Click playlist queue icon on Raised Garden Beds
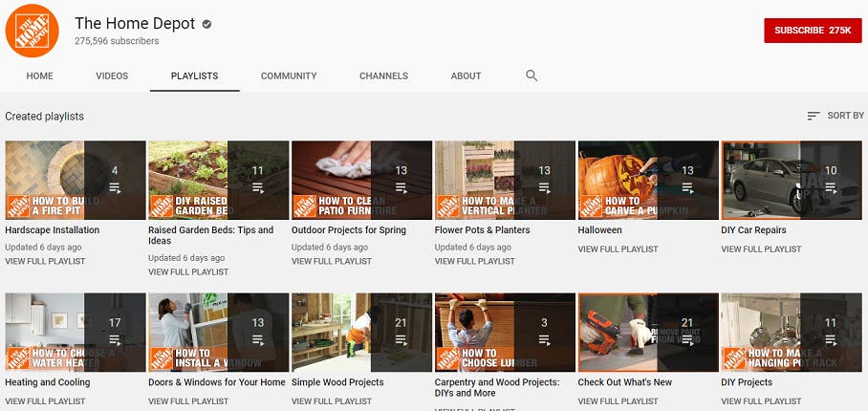The height and width of the screenshot is (411, 868). coord(258,187)
